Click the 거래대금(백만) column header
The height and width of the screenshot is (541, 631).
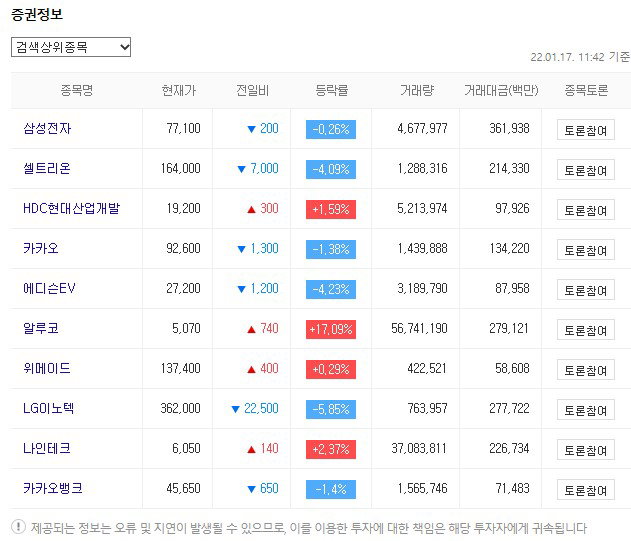click(501, 90)
